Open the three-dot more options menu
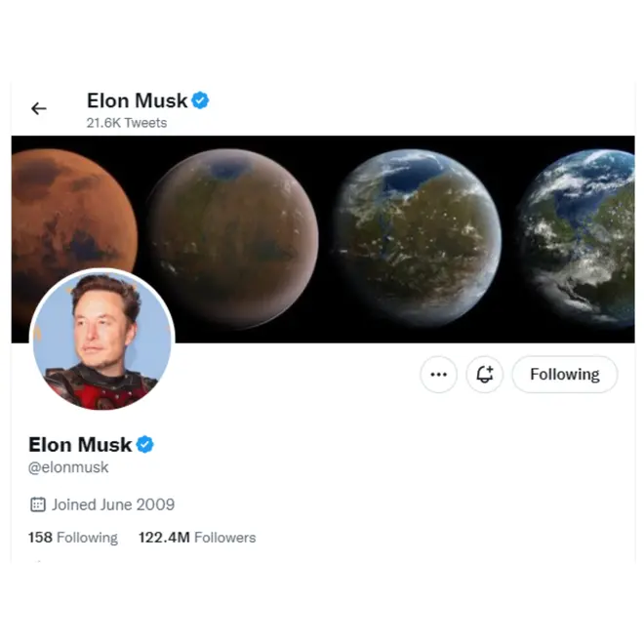Screen dimensions: 644x644 click(x=439, y=374)
